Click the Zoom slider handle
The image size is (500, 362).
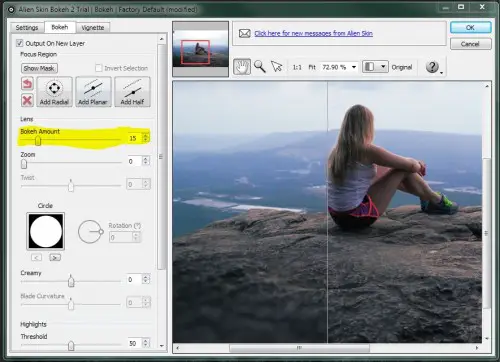click(x=24, y=164)
